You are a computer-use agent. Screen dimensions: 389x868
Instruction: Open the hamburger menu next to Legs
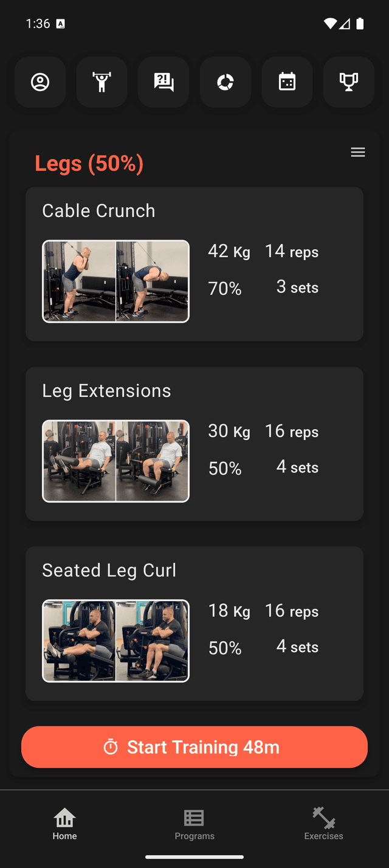pyautogui.click(x=358, y=152)
